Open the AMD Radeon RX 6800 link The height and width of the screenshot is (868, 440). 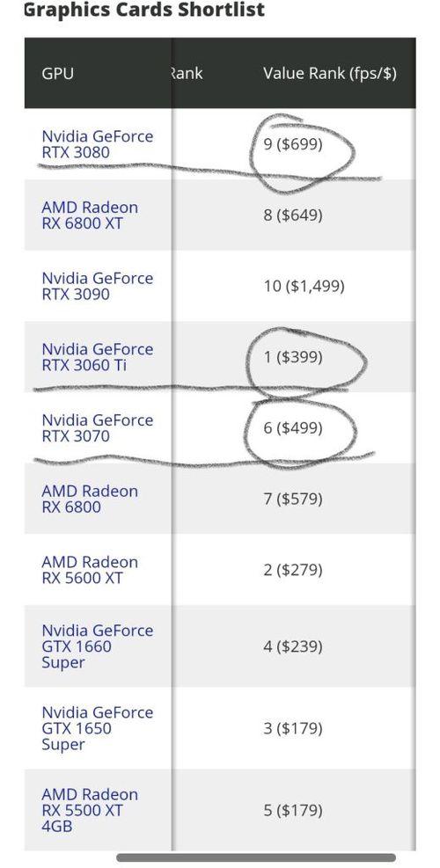[x=90, y=499]
